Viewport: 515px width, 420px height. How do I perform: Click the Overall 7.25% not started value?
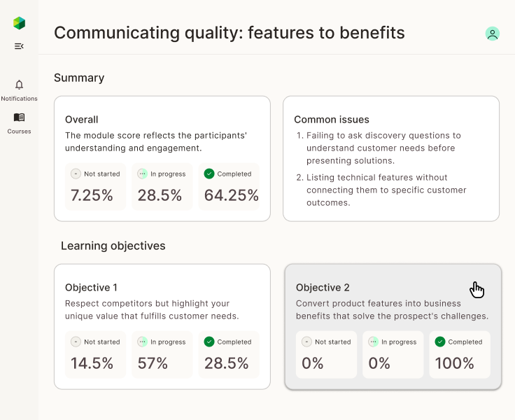click(92, 195)
